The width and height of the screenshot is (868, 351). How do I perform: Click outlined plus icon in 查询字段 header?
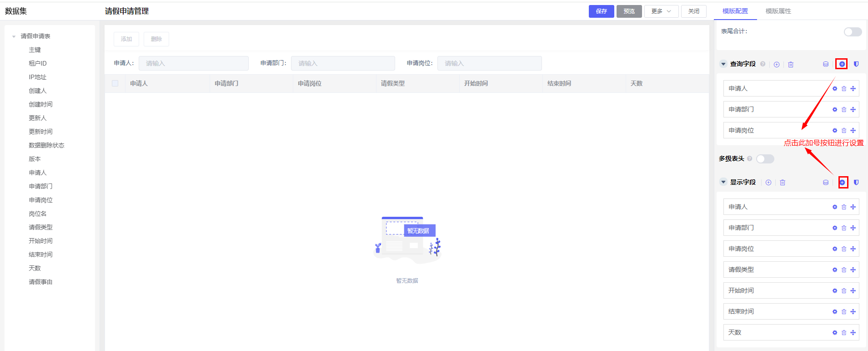click(x=777, y=65)
